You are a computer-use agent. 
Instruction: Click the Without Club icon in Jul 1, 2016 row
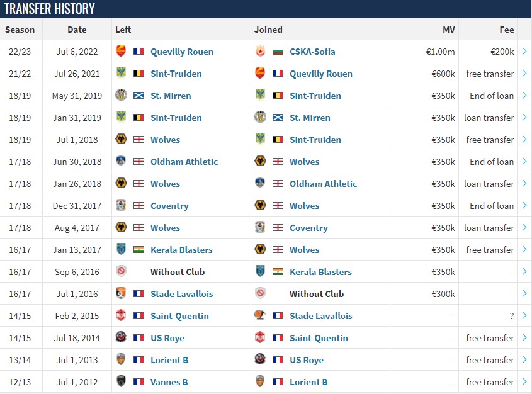[260, 293]
